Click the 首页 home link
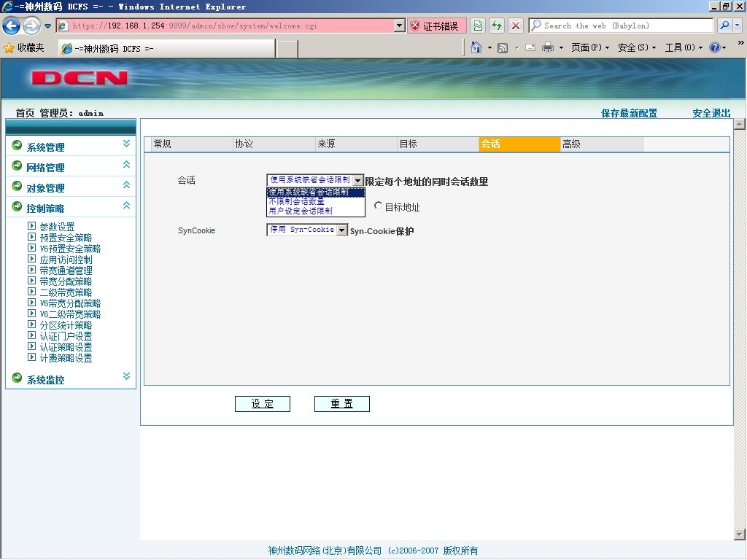This screenshot has height=560, width=747. coord(25,113)
